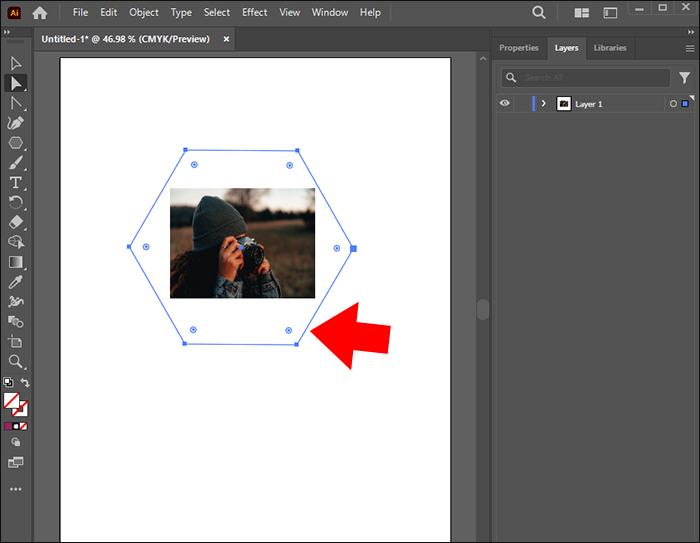The image size is (700, 543).
Task: Hide Layer 1 with eye icon
Action: 505,103
